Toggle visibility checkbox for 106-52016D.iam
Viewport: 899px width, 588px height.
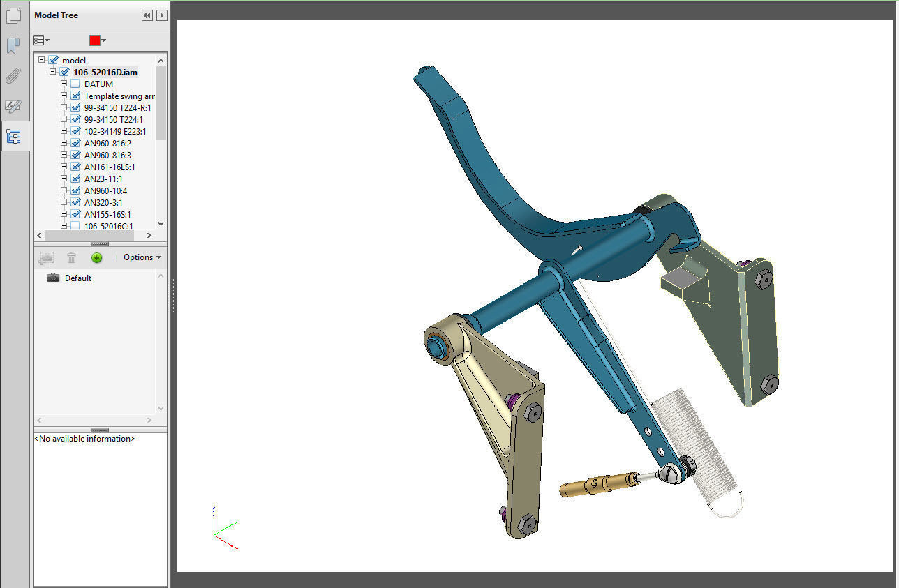click(x=65, y=72)
